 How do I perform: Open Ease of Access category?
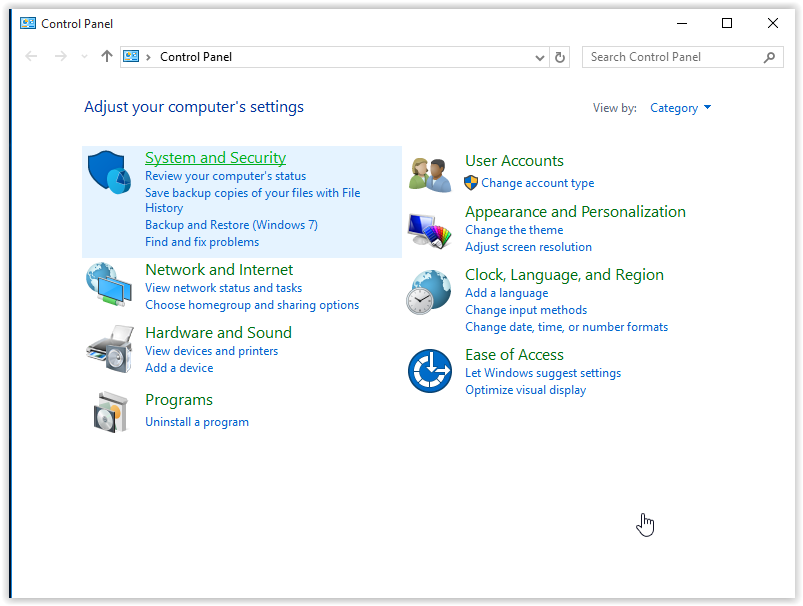[x=514, y=354]
